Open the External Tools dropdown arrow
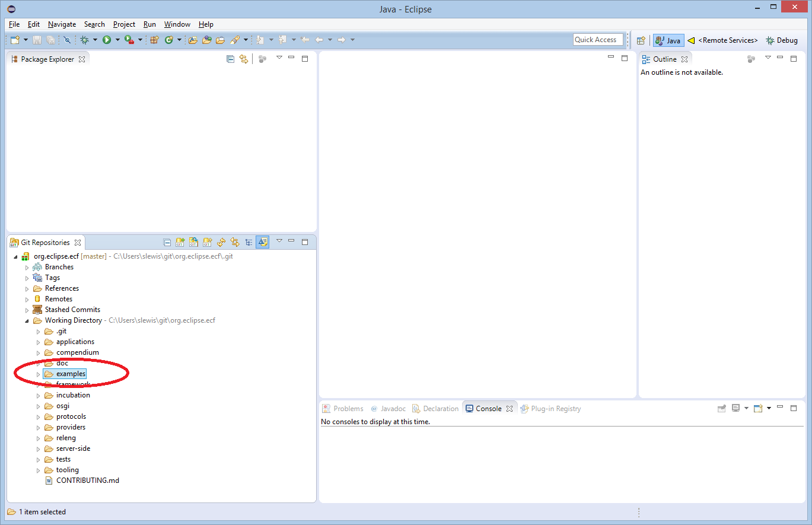 140,40
